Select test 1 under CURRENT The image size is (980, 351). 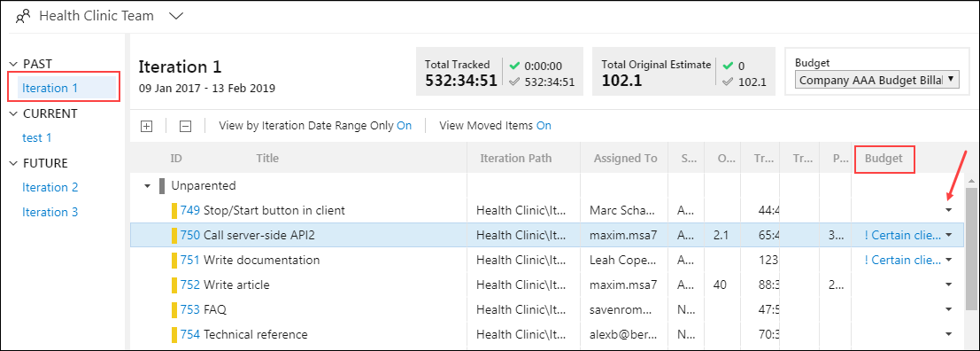pyautogui.click(x=37, y=137)
